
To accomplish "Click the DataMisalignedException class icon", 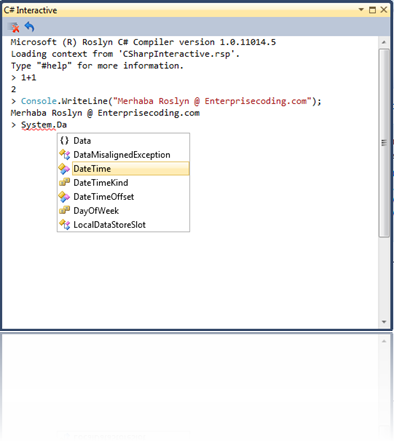I will (x=64, y=155).
